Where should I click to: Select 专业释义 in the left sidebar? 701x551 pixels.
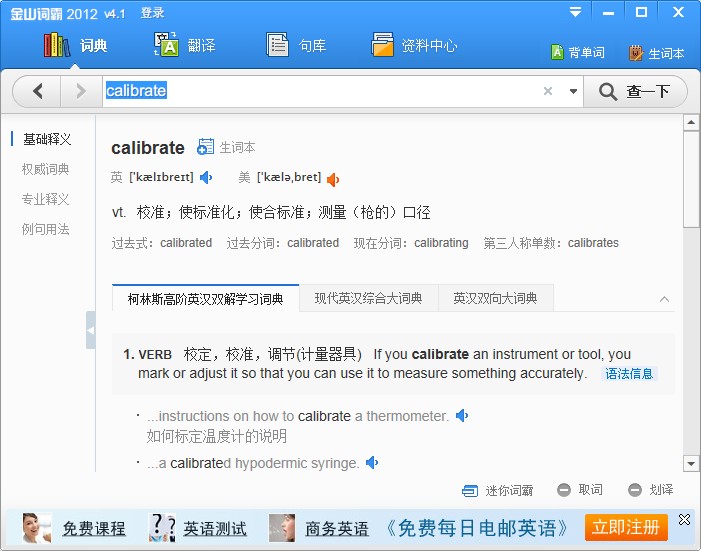pos(46,199)
